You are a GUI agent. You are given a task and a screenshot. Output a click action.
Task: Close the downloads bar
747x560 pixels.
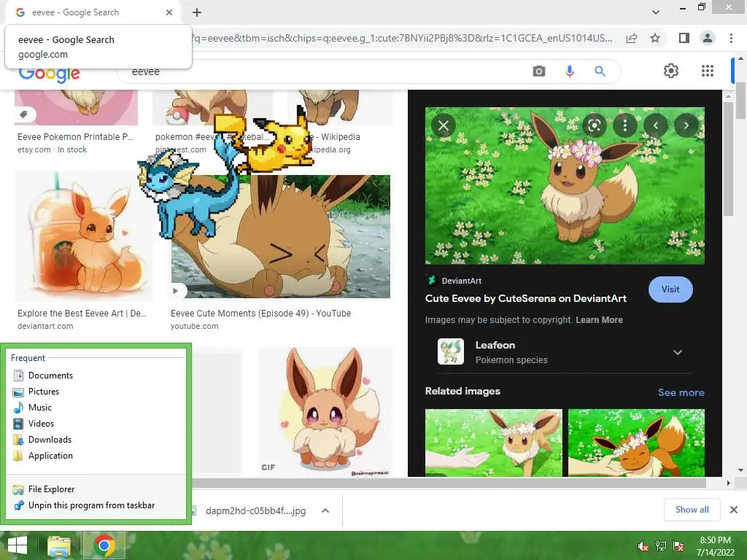pos(734,510)
